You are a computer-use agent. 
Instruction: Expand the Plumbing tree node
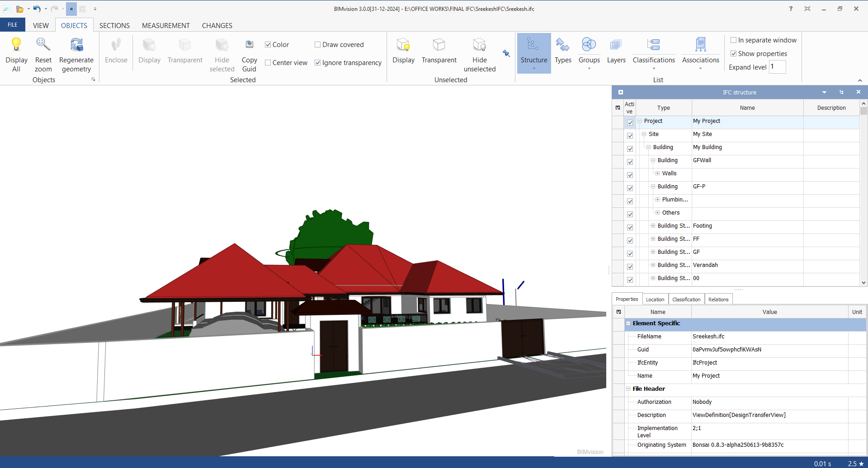(x=657, y=199)
